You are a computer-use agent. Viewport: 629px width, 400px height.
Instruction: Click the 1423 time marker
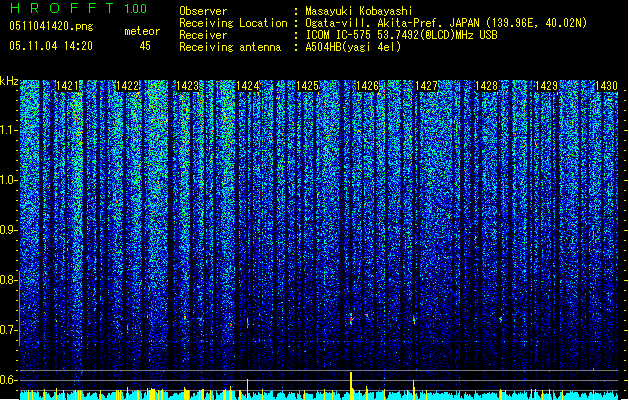click(x=187, y=86)
